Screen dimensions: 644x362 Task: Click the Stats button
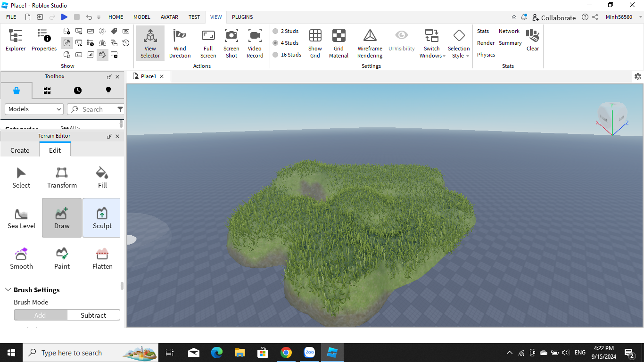point(483,31)
